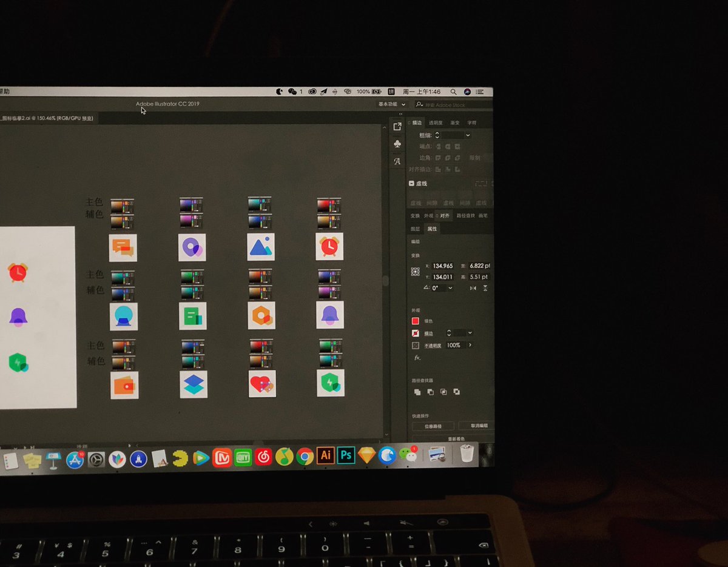Apply Pathfinder minus front mode
728x567 pixels.
coord(430,392)
